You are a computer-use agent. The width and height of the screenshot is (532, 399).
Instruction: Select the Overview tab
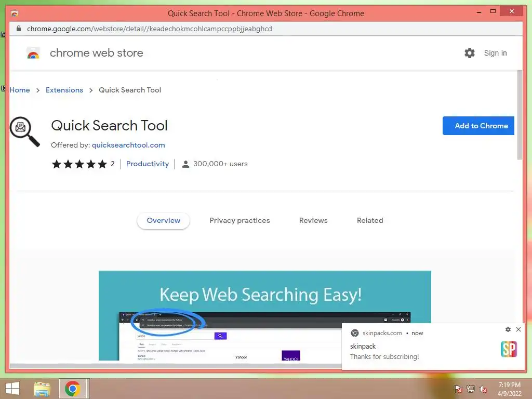pos(163,220)
